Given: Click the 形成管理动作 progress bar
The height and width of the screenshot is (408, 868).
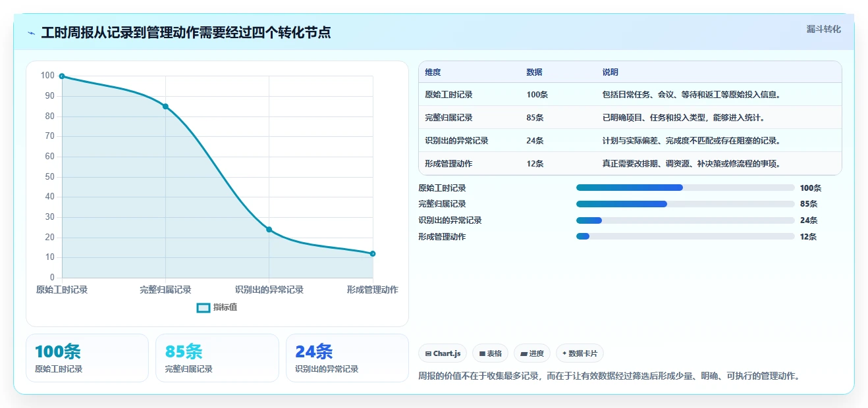Looking at the screenshot, I should click(685, 236).
